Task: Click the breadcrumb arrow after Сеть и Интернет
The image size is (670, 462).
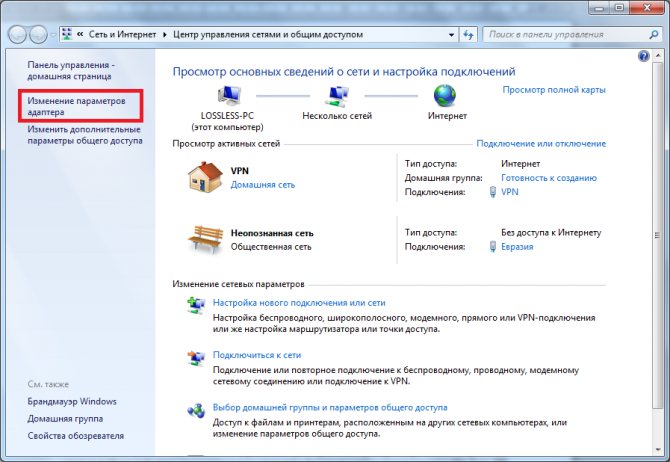Action: pyautogui.click(x=165, y=35)
